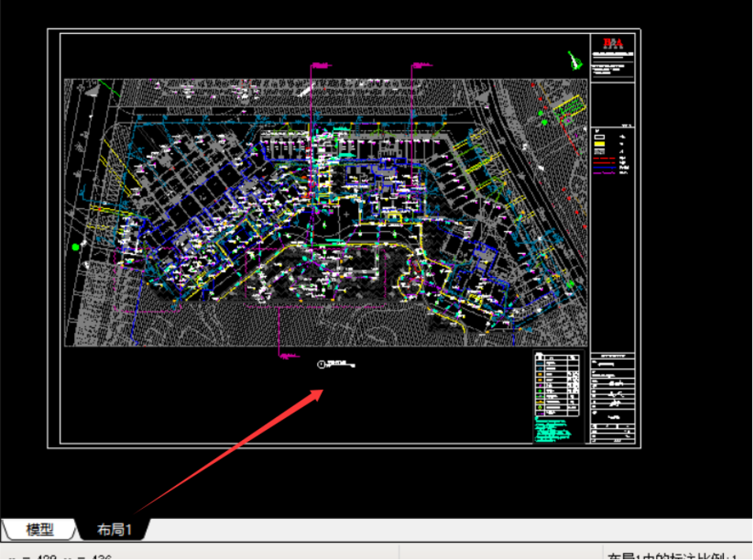Select the top-left magenta leader label
Image resolution: width=753 pixels, height=560 pixels.
pyautogui.click(x=319, y=65)
